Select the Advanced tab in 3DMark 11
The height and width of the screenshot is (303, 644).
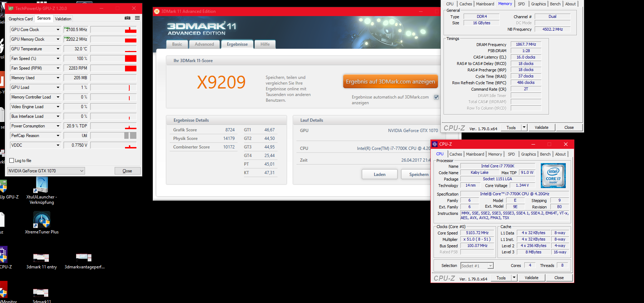(x=204, y=44)
